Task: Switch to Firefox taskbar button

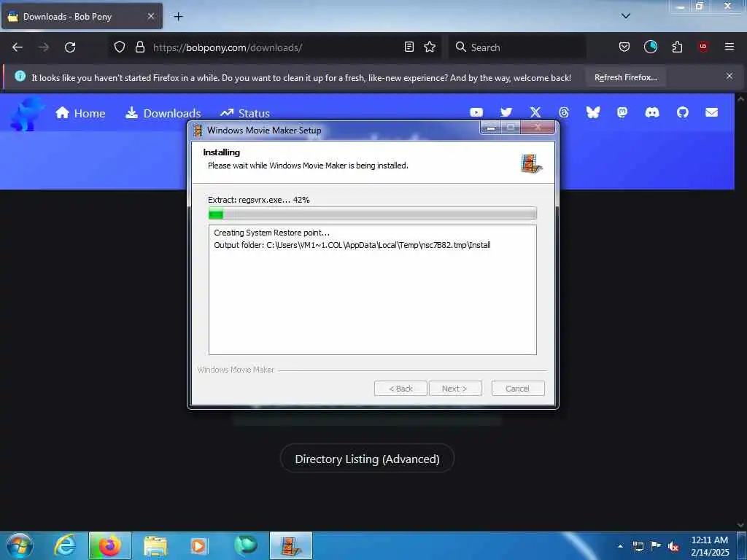Action: [109, 545]
